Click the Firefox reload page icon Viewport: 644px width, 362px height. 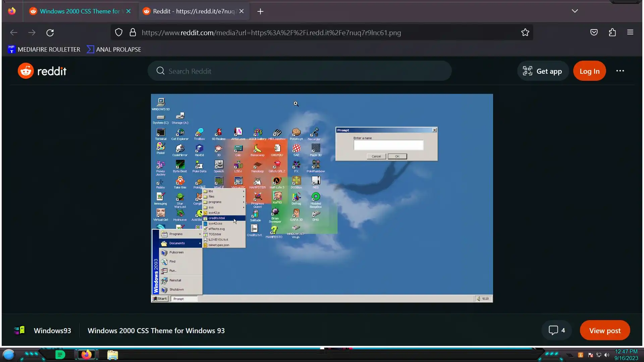pyautogui.click(x=50, y=33)
